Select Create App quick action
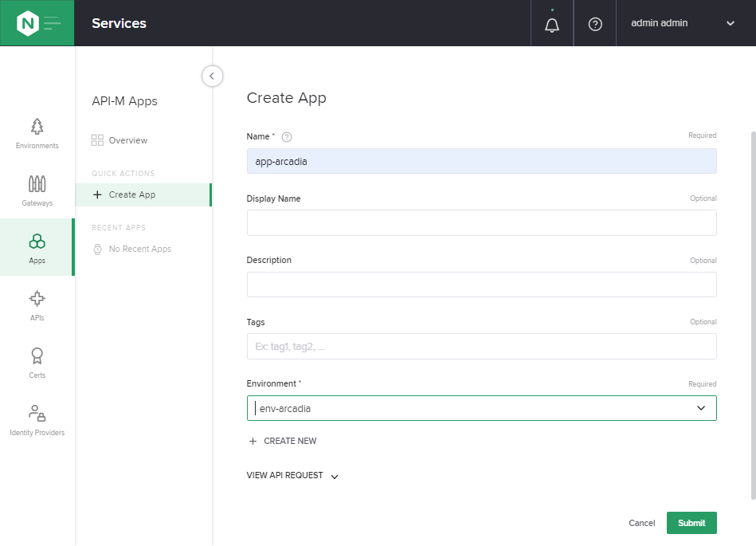The height and width of the screenshot is (546, 756). (143, 194)
